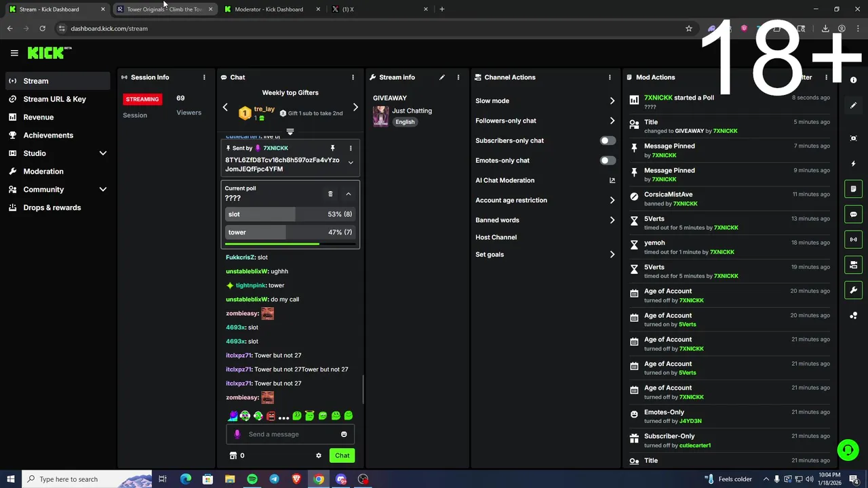Show more quick emotes with three dots
The height and width of the screenshot is (488, 868).
click(283, 416)
